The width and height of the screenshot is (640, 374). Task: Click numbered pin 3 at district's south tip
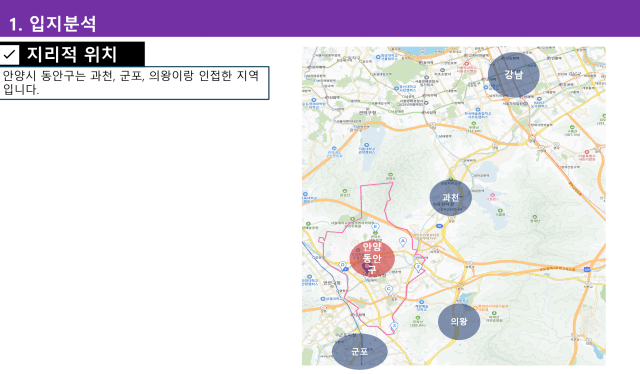[394, 326]
